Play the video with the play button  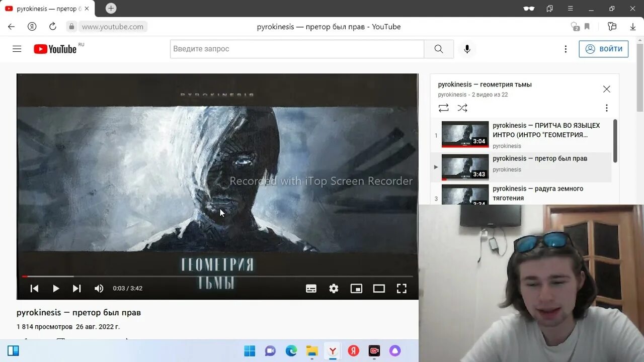pyautogui.click(x=56, y=289)
